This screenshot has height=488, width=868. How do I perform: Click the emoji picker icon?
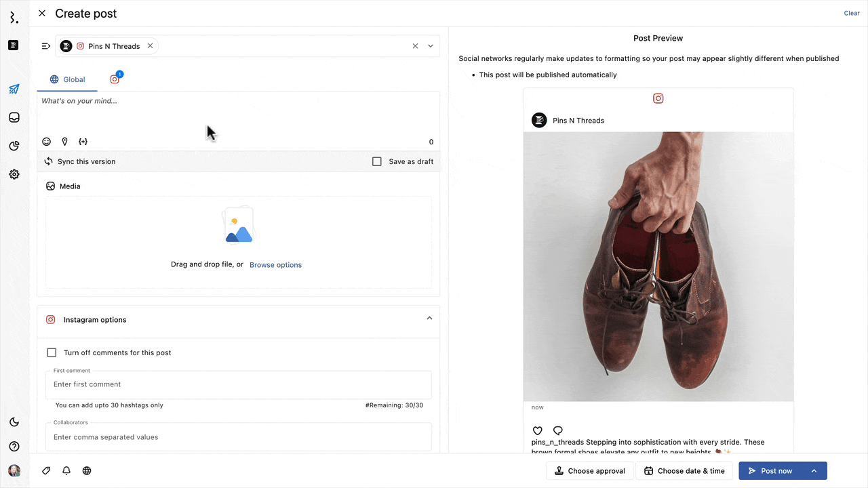(x=47, y=142)
